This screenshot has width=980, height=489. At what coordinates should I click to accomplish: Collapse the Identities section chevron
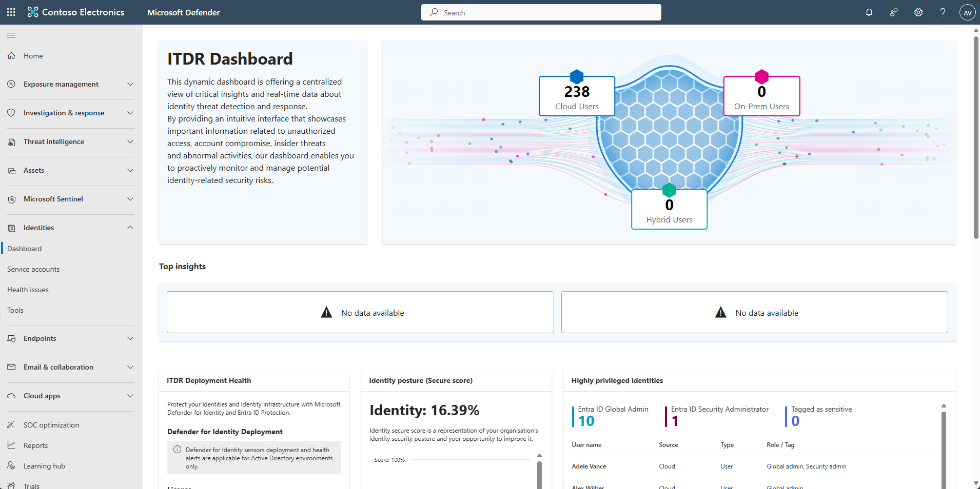tap(130, 228)
